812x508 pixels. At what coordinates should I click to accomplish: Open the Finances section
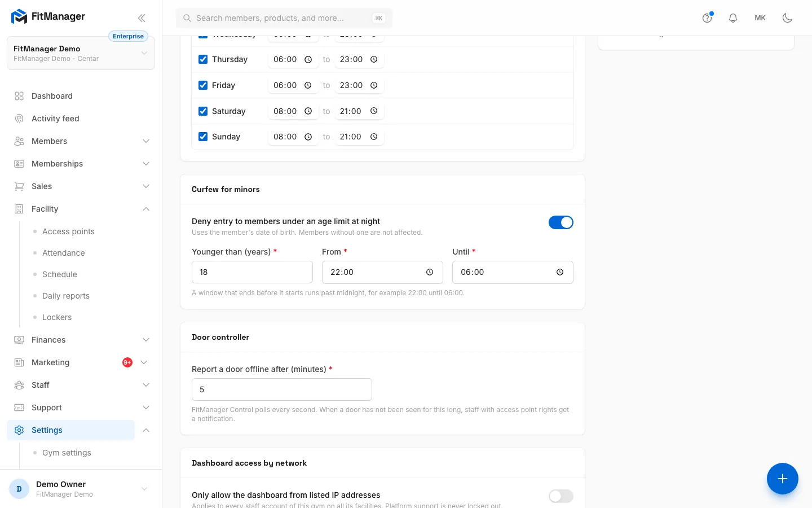[48, 340]
